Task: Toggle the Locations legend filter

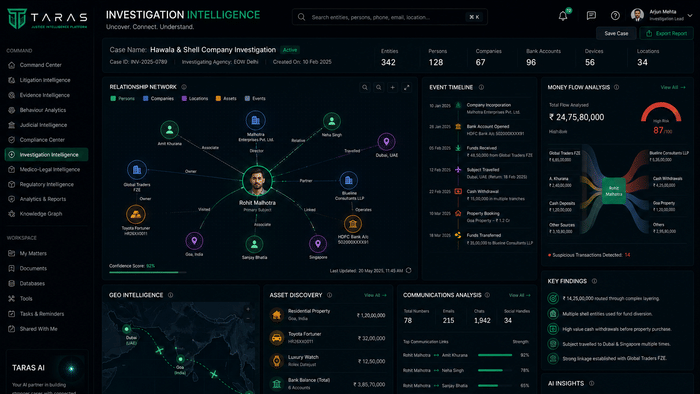Action: [195, 99]
